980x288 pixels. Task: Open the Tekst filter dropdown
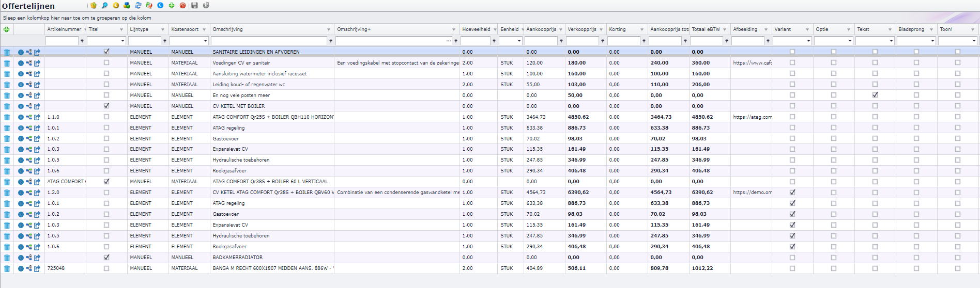tap(891, 41)
